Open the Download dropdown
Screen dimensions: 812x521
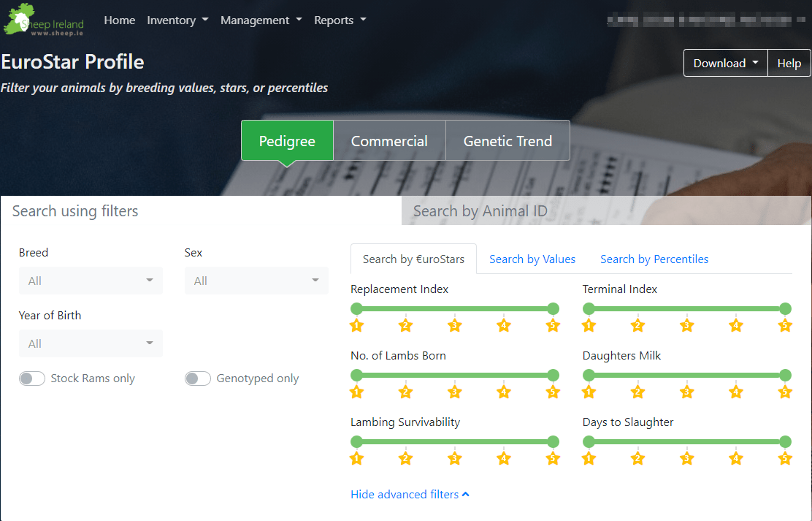coord(725,63)
